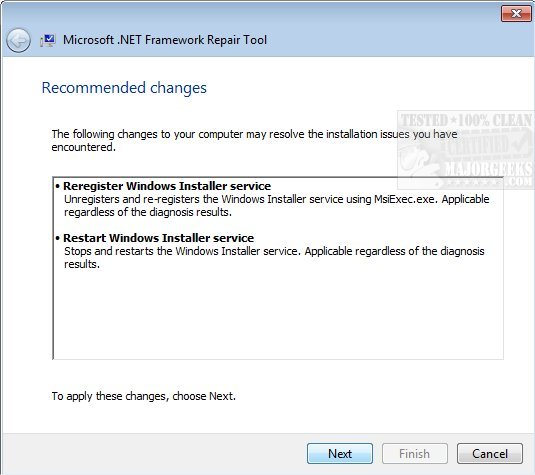Click the word 'results.' under the Restart entry
Viewport: 535px width, 475px height.
click(82, 264)
